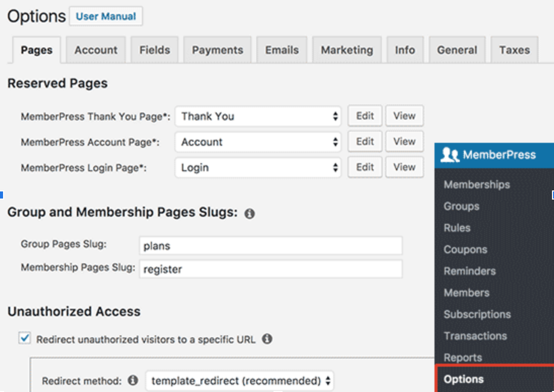Open the Login page dropdown

[259, 168]
